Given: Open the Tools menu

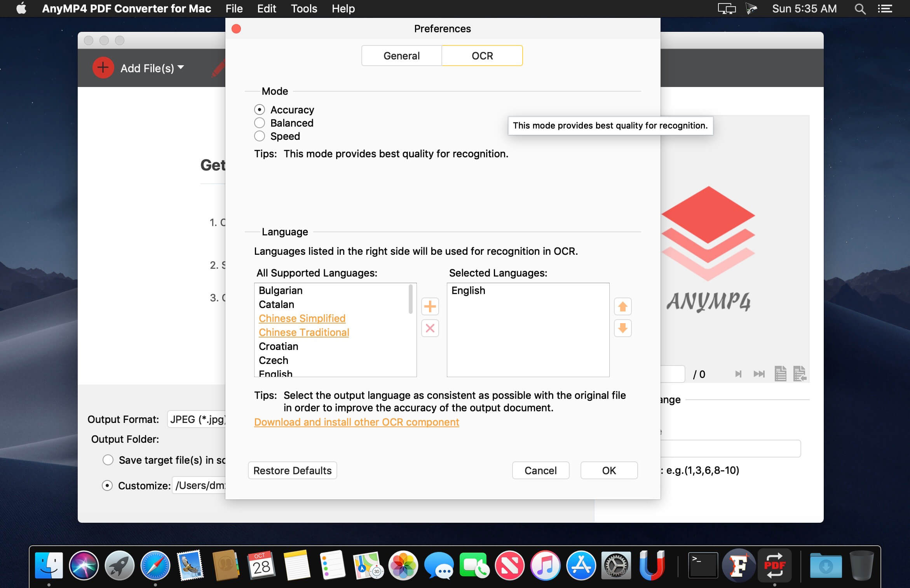Looking at the screenshot, I should pos(304,9).
